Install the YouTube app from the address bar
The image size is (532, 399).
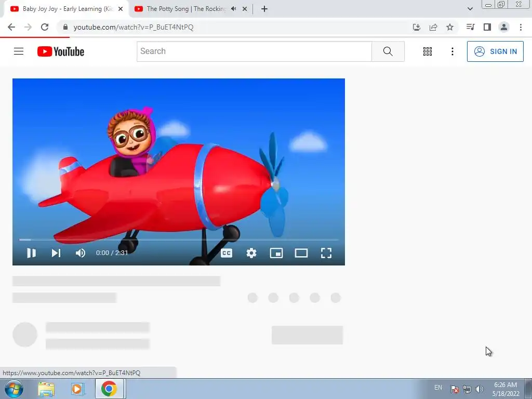(416, 27)
